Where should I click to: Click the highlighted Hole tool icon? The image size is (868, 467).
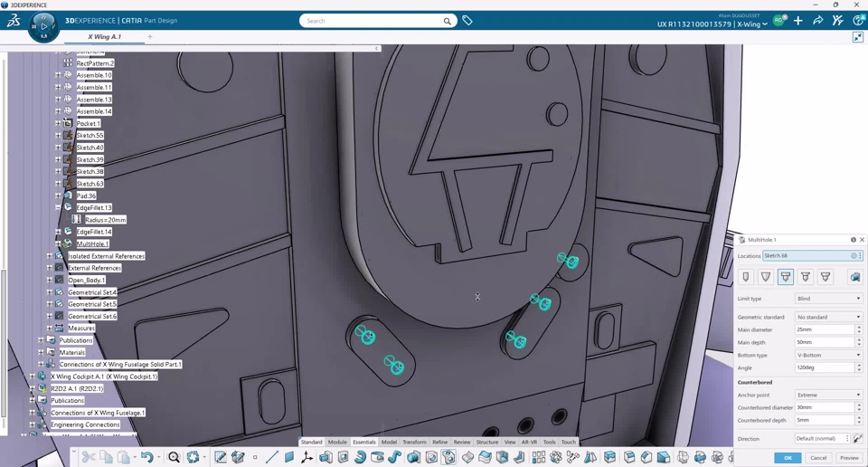pyautogui.click(x=449, y=457)
